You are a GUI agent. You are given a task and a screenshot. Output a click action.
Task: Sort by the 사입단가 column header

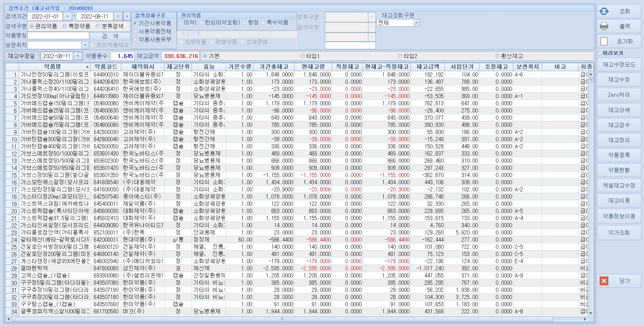(462, 67)
